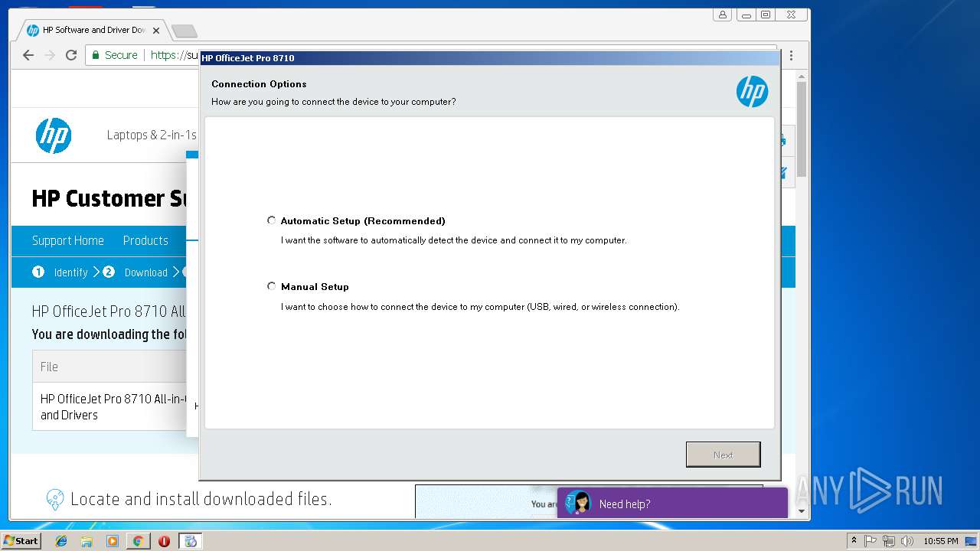Open the media player taskbar icon
The image size is (980, 551).
113,541
